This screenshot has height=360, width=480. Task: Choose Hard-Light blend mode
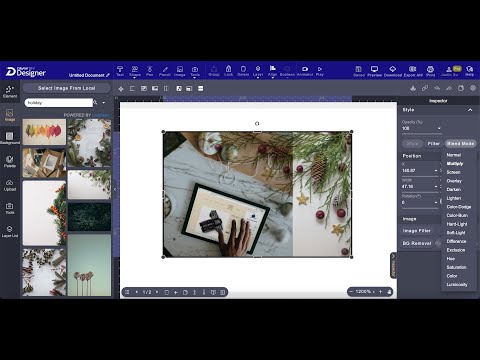coord(457,224)
